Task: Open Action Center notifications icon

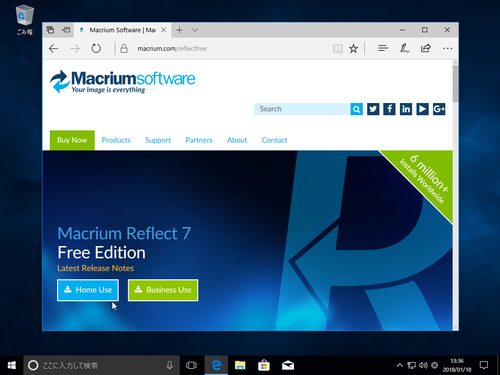Action: pyautogui.click(x=484, y=365)
